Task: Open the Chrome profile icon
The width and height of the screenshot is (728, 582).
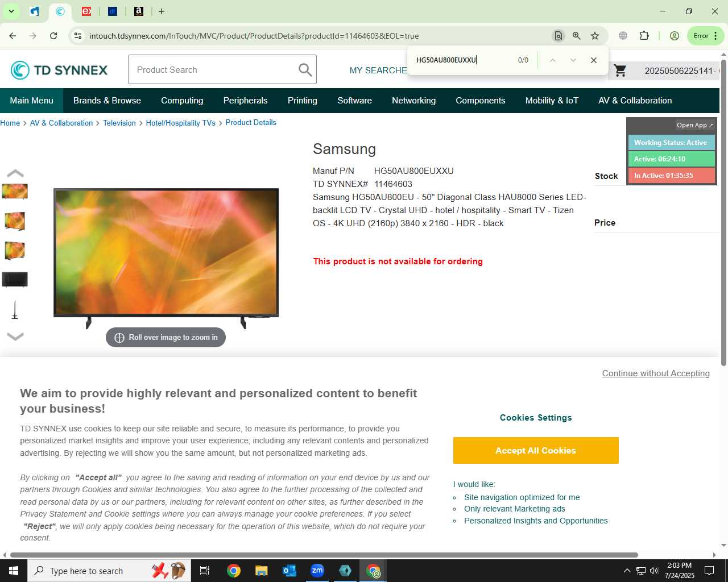Action: click(674, 36)
